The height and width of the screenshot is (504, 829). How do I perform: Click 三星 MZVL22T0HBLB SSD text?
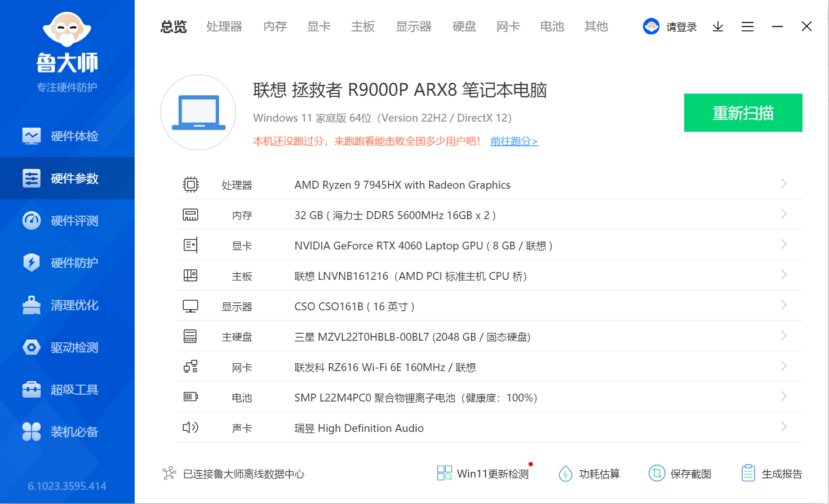tap(413, 337)
